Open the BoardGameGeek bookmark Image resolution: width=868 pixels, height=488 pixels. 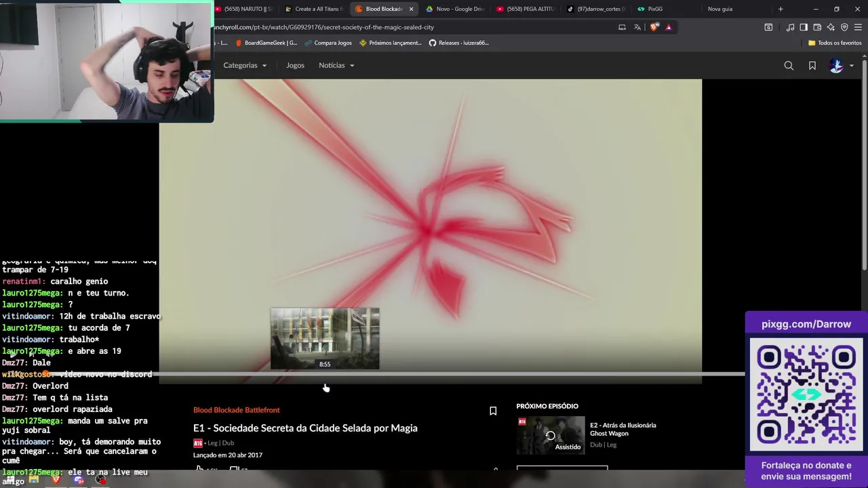pyautogui.click(x=266, y=43)
